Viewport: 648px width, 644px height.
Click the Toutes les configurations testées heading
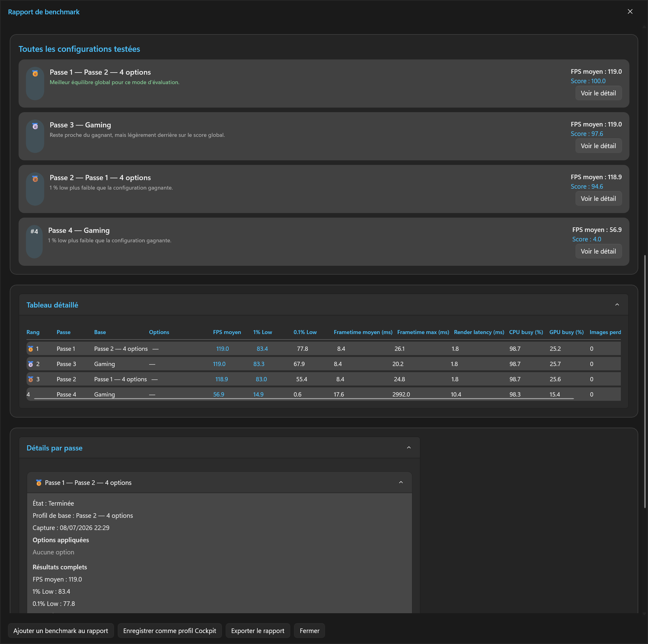point(79,49)
